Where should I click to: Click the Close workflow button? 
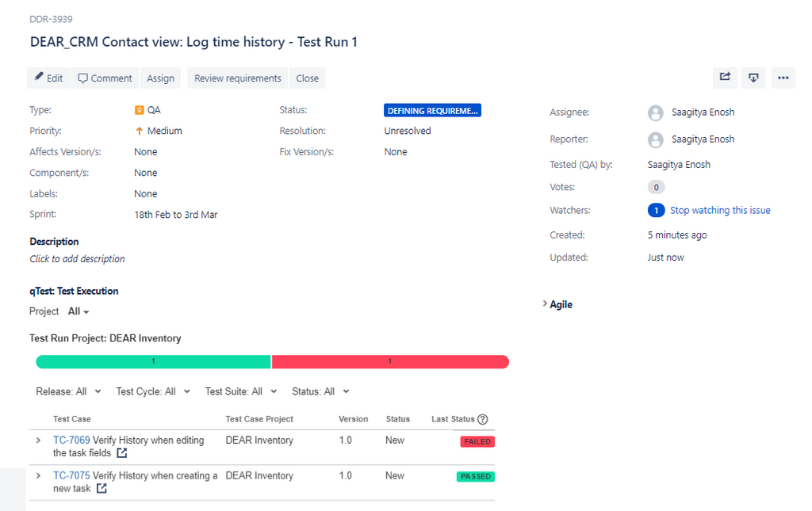pyautogui.click(x=307, y=78)
